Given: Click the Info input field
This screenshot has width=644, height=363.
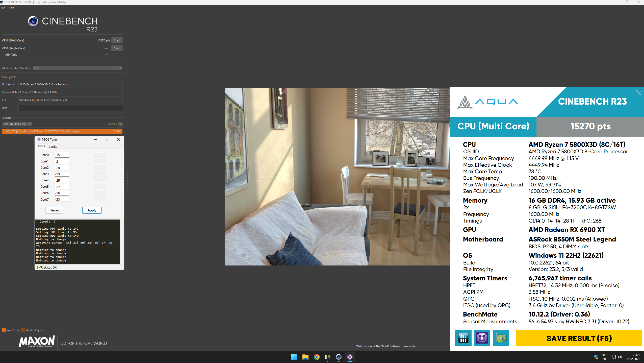Looking at the screenshot, I should point(70,108).
